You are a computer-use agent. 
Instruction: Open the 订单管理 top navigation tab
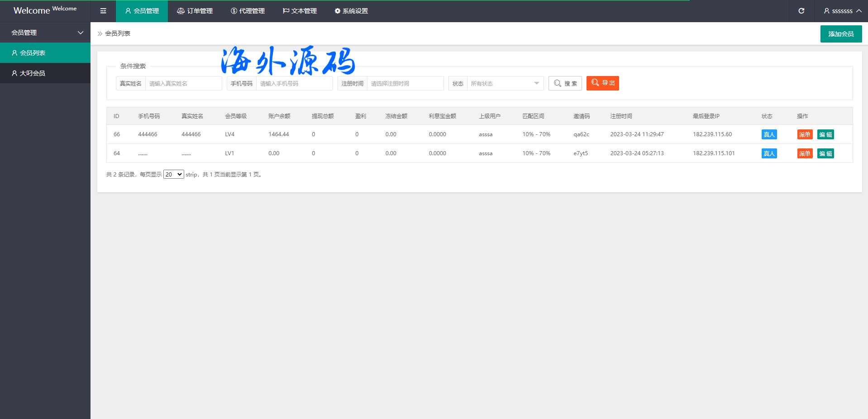point(195,11)
